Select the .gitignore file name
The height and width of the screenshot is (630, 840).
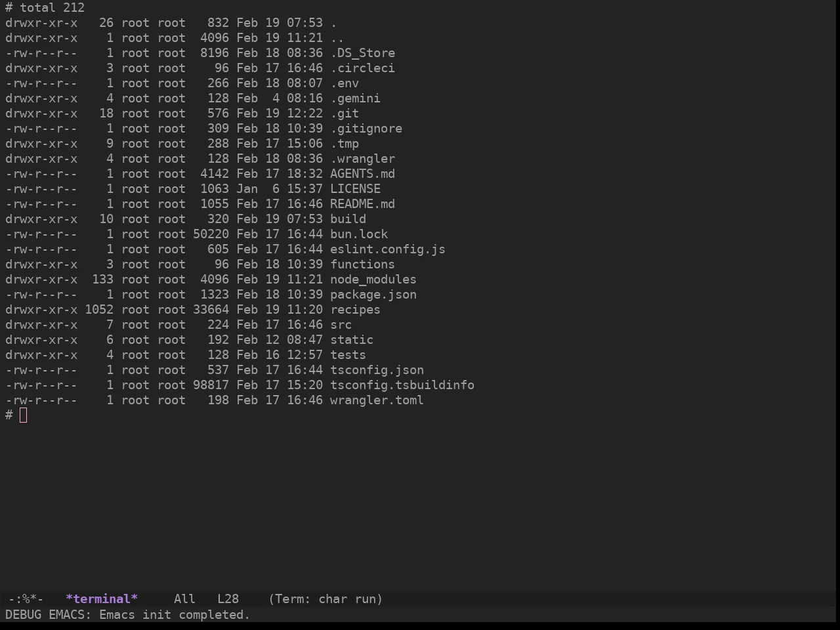click(366, 129)
